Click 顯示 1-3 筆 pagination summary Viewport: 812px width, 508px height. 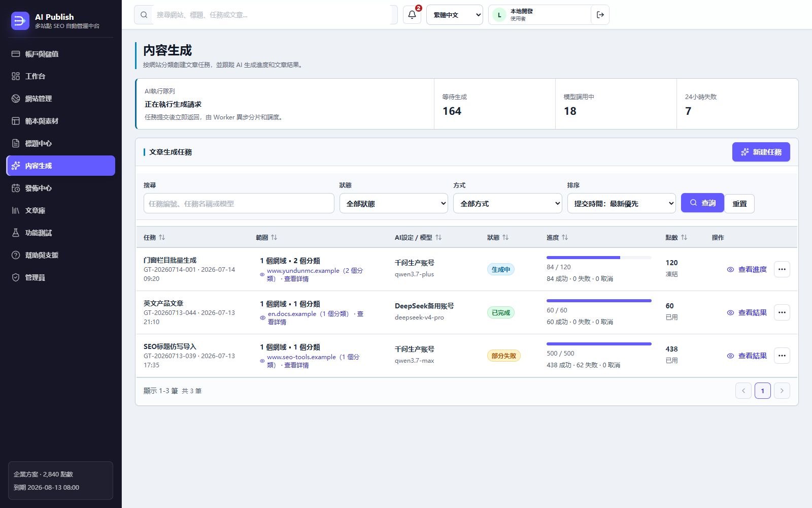tap(160, 391)
